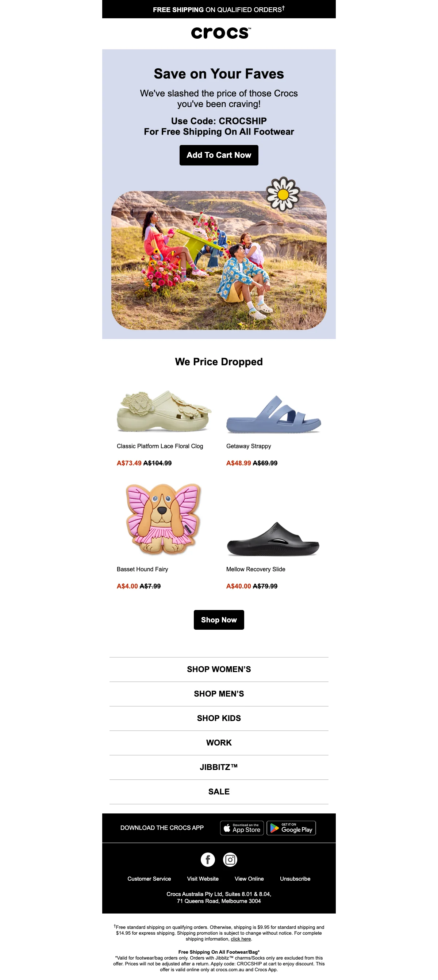Open the Instagram icon in footer

click(230, 859)
